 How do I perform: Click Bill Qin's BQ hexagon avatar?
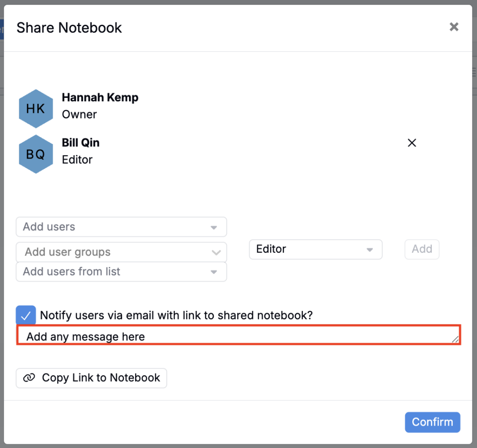(36, 154)
